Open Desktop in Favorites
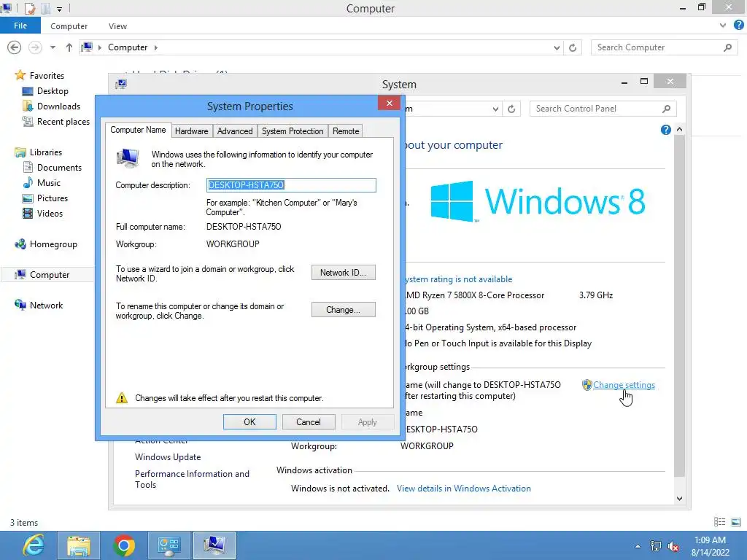Viewport: 747px width, 560px height. (53, 91)
